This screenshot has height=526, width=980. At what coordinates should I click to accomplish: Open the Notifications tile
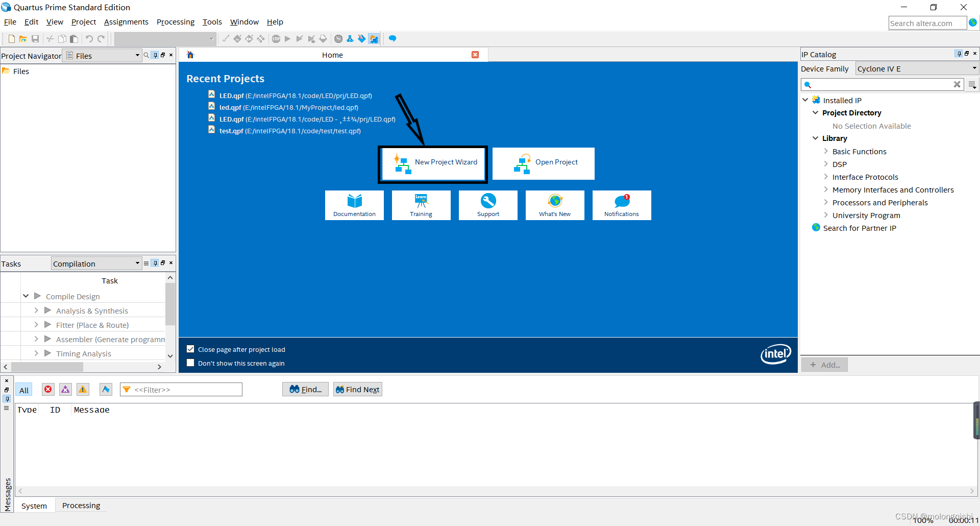click(x=622, y=205)
